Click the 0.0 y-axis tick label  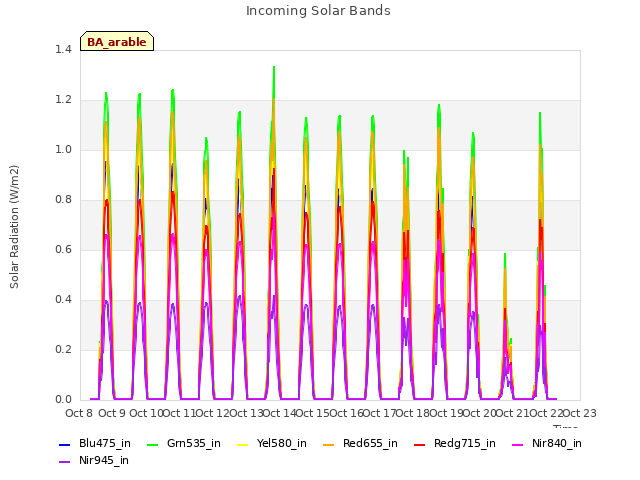[x=63, y=400]
